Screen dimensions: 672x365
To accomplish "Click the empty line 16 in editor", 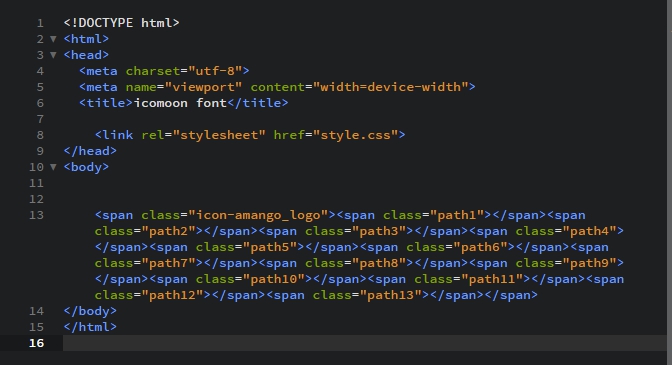I will [x=364, y=343].
